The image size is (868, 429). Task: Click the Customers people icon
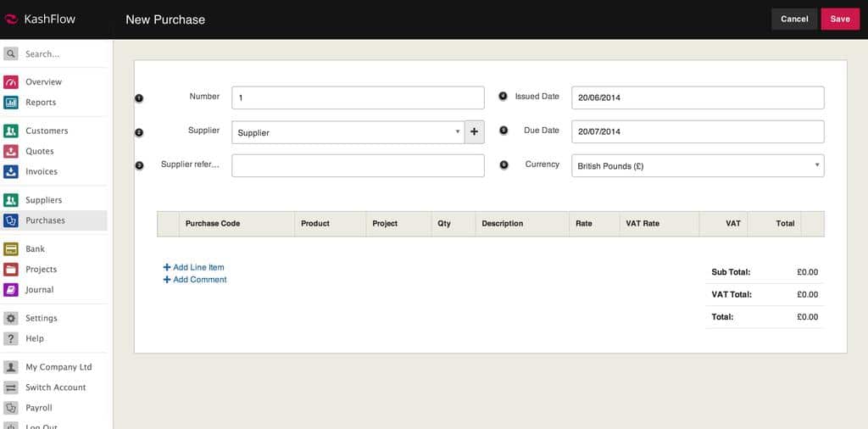[x=11, y=131]
